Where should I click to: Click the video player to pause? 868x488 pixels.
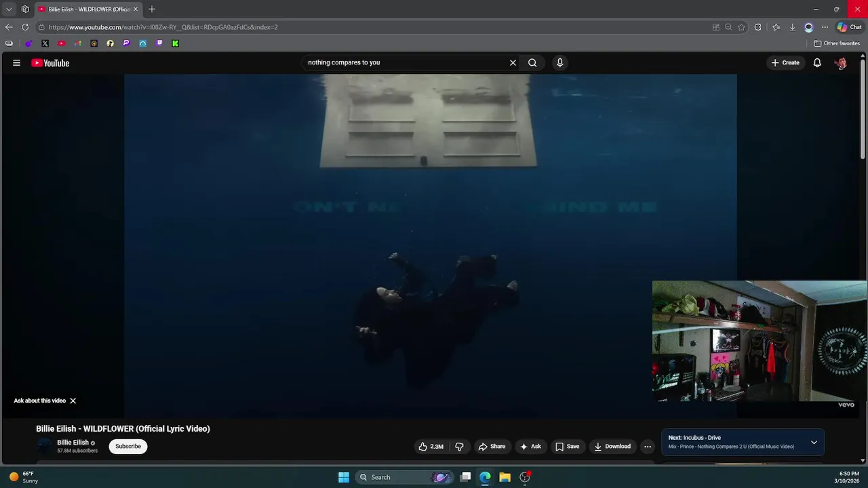coord(430,245)
